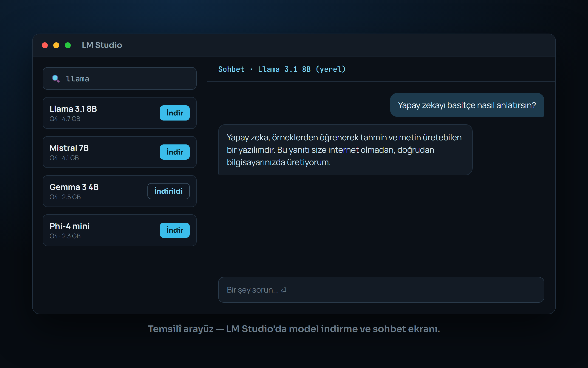Click the Q4 · 2.5 GB size label
This screenshot has width=588, height=368.
65,197
